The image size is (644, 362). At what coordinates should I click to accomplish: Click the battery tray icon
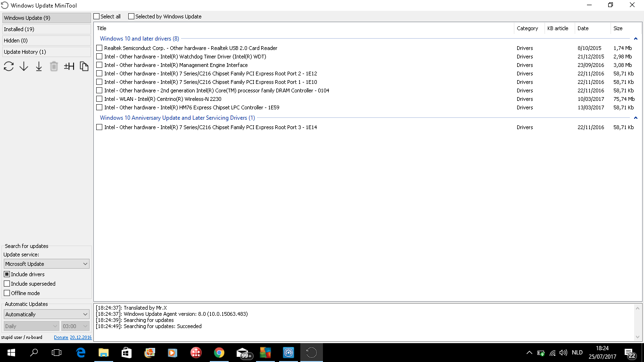click(541, 353)
